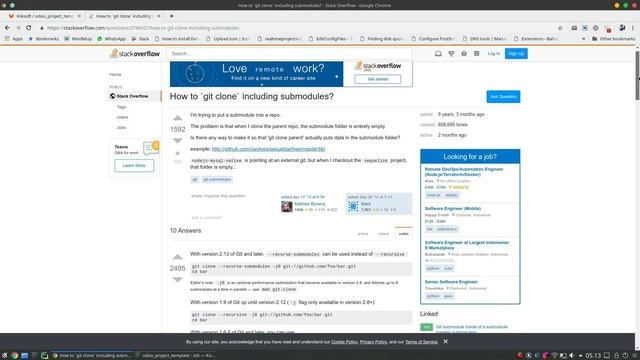Click the Sign up button

[x=516, y=53]
